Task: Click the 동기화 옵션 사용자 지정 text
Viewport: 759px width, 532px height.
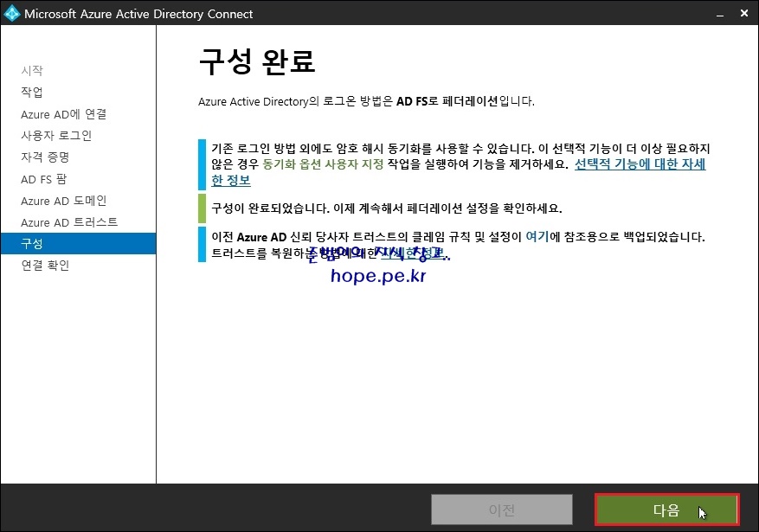Action: pos(323,164)
